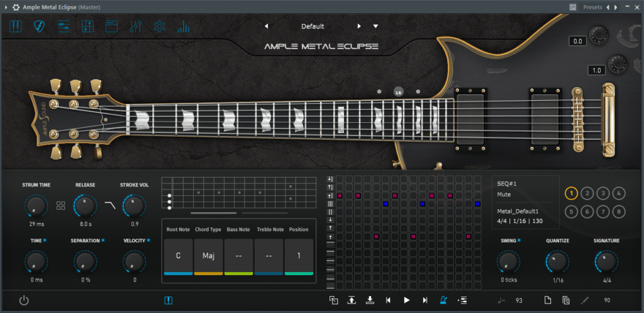Open the guitar pick Strummer panel icon
The width and height of the screenshot is (644, 313).
[40, 26]
